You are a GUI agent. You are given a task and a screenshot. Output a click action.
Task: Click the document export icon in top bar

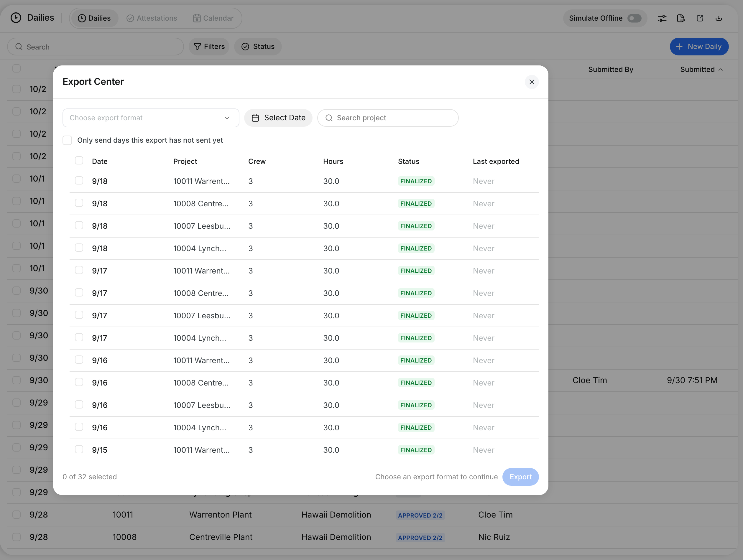[x=680, y=18]
